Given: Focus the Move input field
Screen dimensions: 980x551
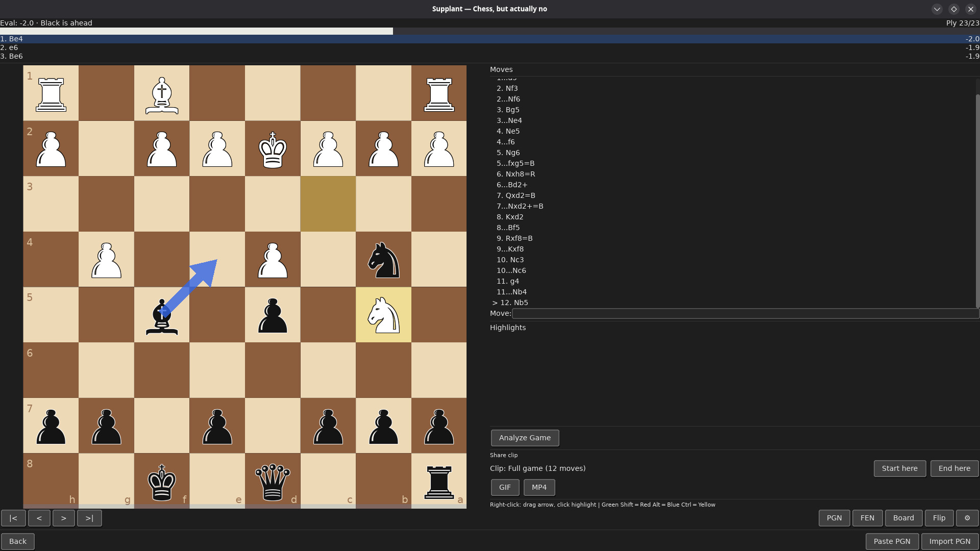Looking at the screenshot, I should click(x=745, y=313).
